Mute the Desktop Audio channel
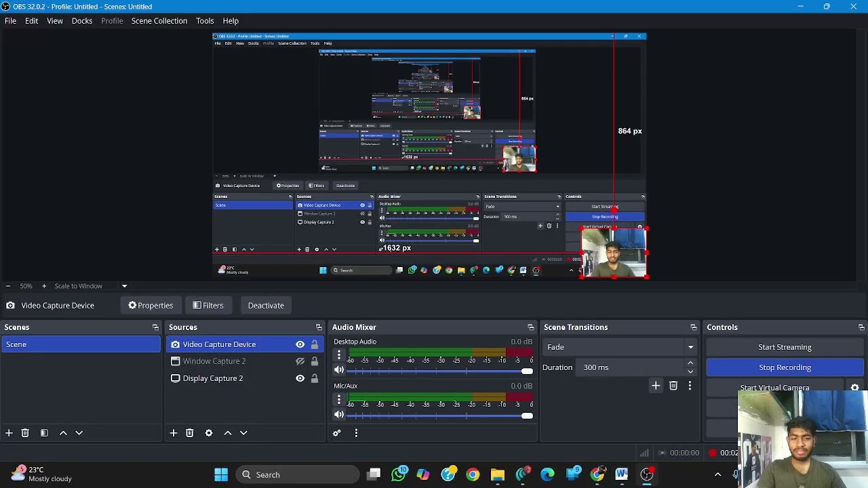 (x=339, y=370)
